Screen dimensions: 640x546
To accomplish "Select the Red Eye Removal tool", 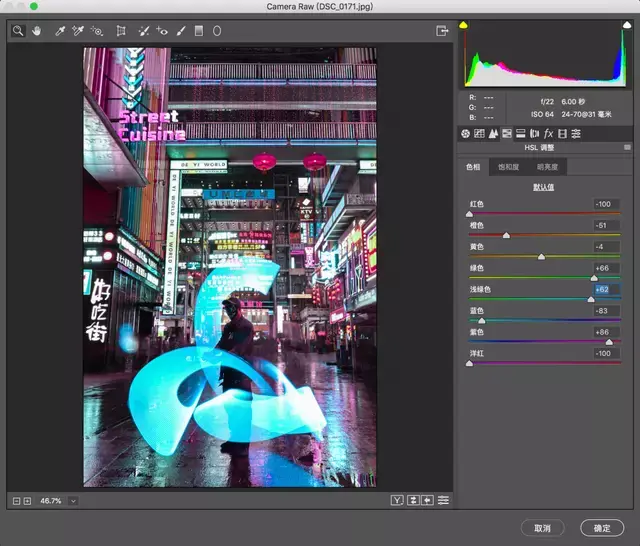I will point(162,31).
